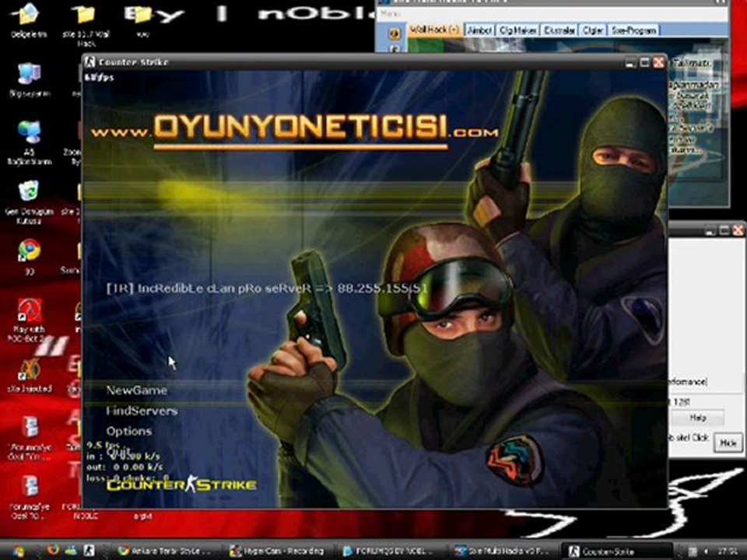Image resolution: width=747 pixels, height=560 pixels.
Task: Open the sXe 11.7 Wall Hack folder
Action: point(86,24)
